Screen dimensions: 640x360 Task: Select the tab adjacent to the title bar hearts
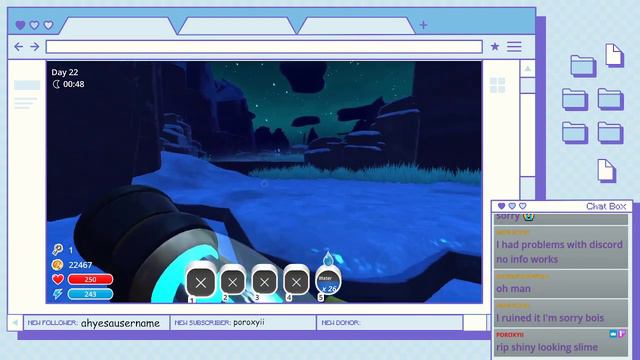pos(119,26)
